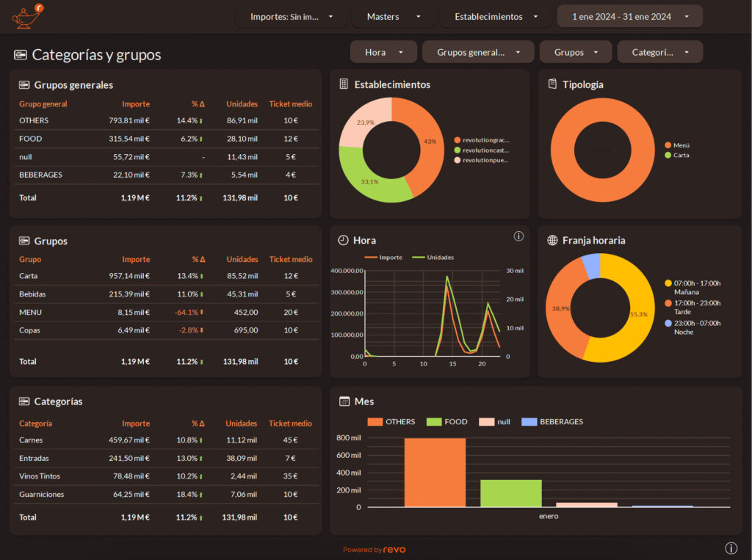Screen dimensions: 752x560
Task: Select the Carnes row in Categorías
Action: (x=166, y=440)
